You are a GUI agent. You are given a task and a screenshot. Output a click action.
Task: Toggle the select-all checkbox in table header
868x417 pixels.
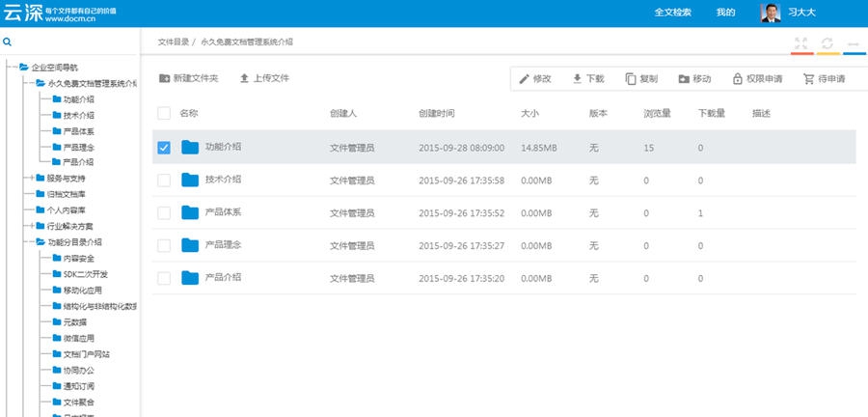[164, 114]
